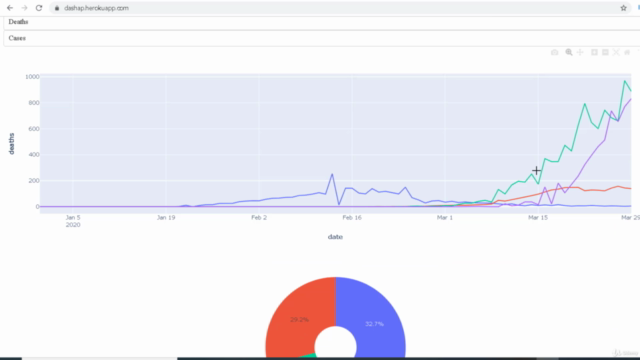Click the blue 32.7% pie slice

click(374, 324)
